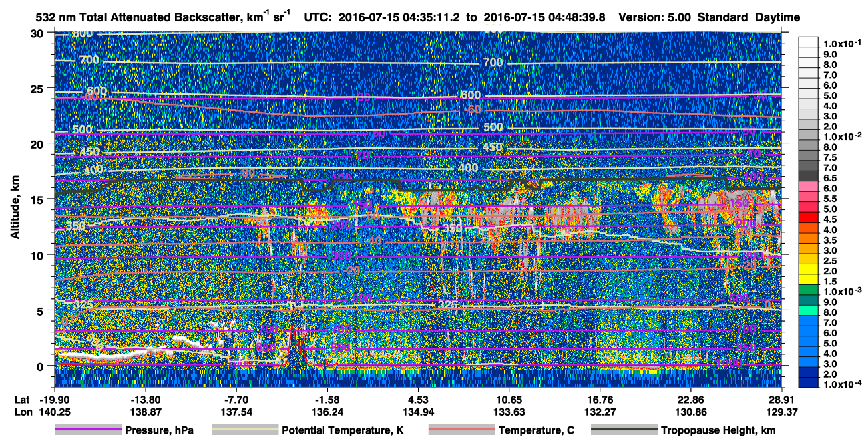Click latitude value -13.80
Image resolution: width=868 pixels, height=445 pixels.
144,399
